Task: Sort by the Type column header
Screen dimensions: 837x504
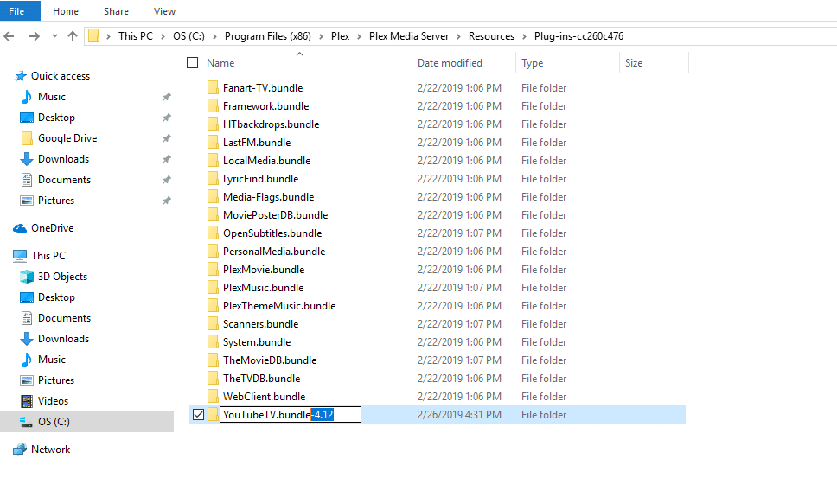Action: pyautogui.click(x=532, y=63)
